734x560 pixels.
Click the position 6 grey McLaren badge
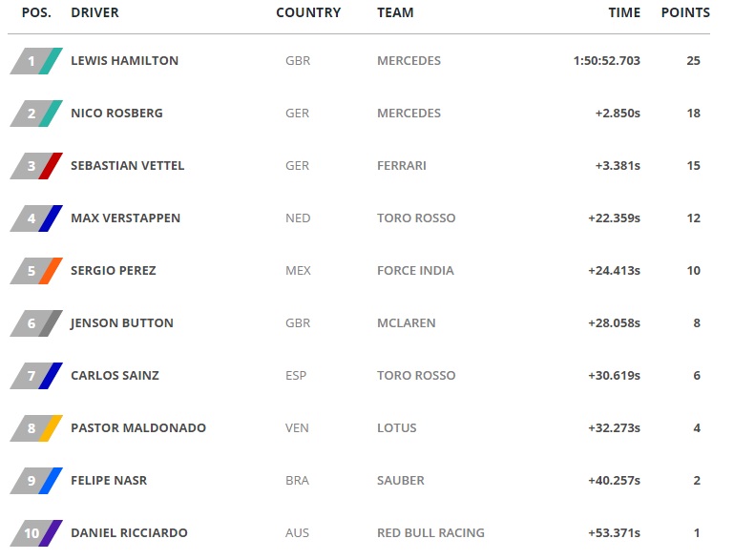[36, 323]
